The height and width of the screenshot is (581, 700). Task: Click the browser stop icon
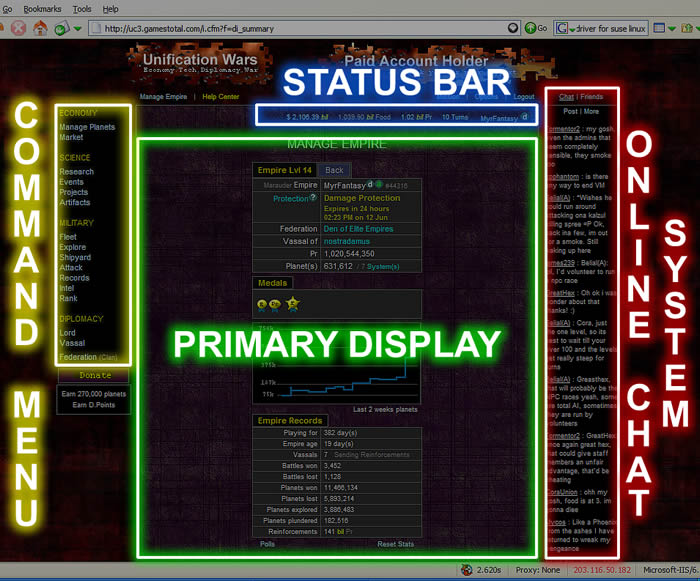coord(17,28)
